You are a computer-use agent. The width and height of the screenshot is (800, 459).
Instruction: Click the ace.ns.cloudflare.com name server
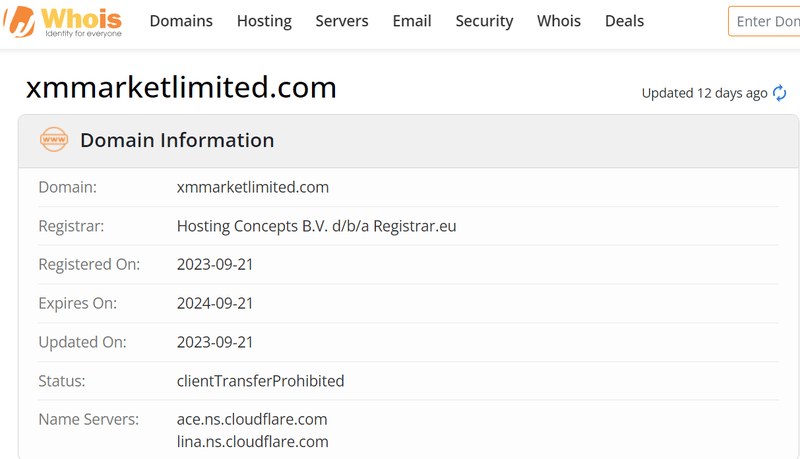pyautogui.click(x=252, y=419)
